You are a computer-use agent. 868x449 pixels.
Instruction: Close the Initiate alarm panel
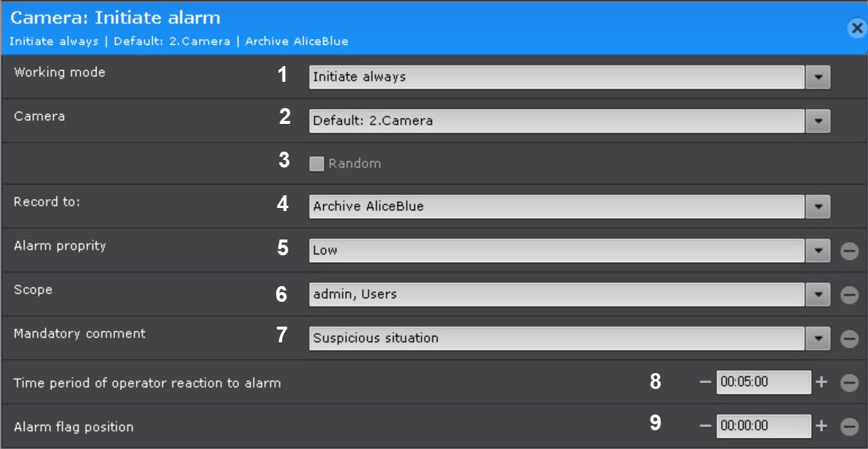[x=857, y=29]
